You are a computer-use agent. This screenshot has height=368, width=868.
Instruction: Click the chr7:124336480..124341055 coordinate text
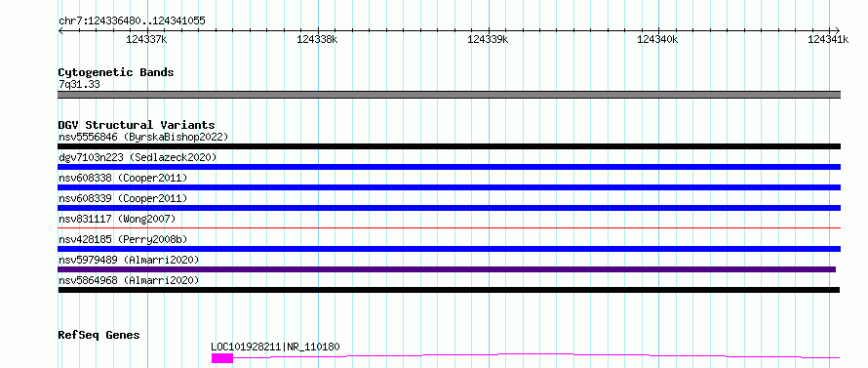(x=132, y=21)
